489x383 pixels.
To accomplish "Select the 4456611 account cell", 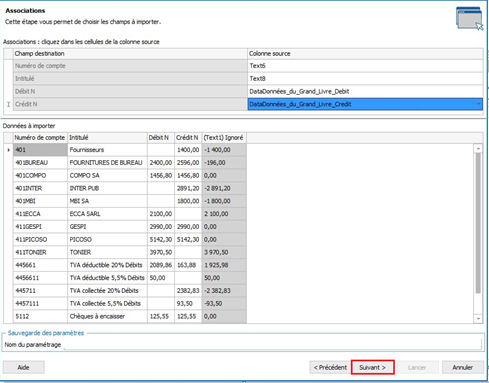I will [40, 278].
